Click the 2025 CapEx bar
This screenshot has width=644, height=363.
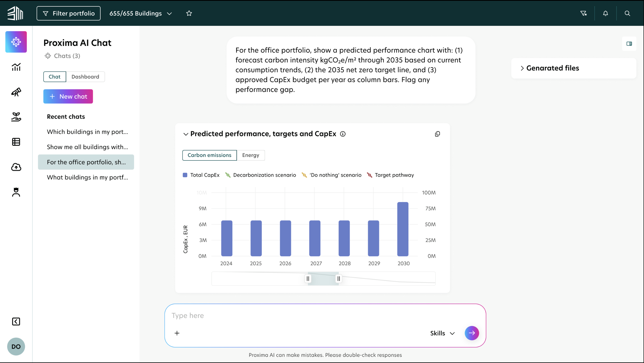point(256,239)
